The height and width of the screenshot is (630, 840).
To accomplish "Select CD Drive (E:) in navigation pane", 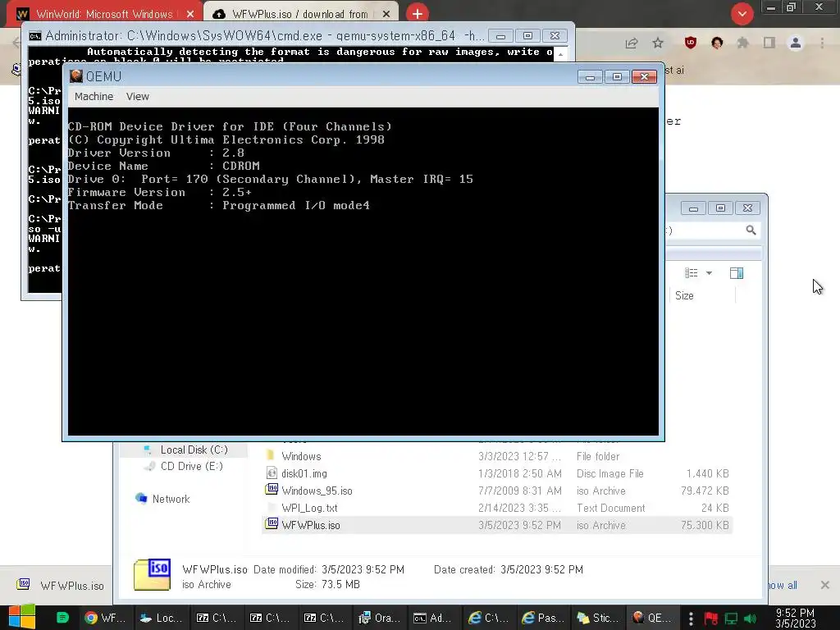I will (x=191, y=466).
